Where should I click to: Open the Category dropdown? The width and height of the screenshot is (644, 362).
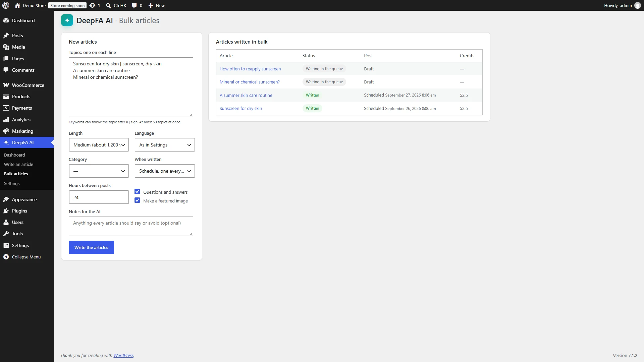99,171
